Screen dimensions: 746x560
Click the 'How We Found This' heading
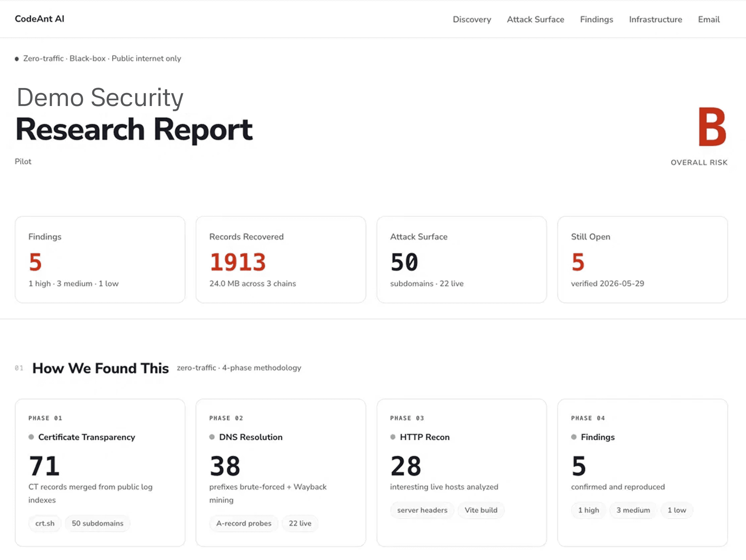100,368
